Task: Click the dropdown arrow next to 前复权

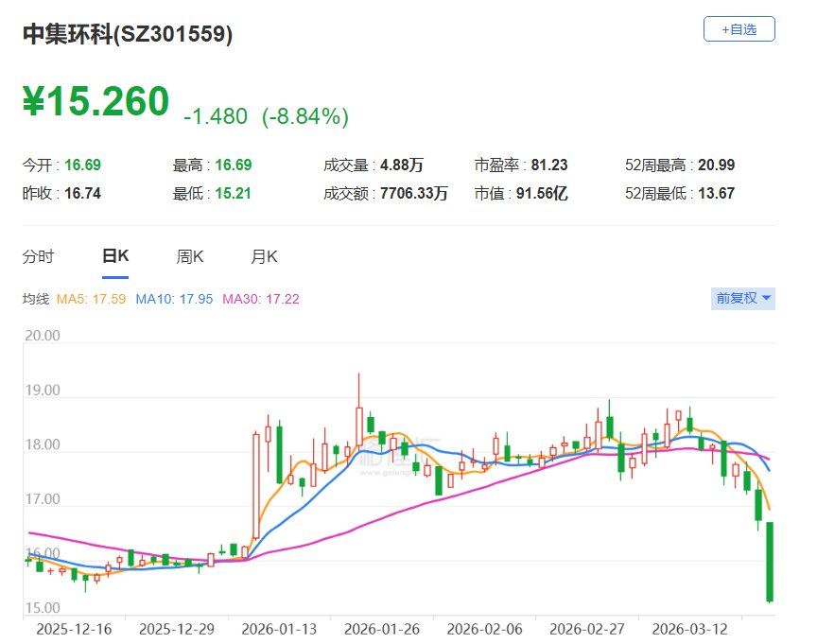Action: [766, 298]
